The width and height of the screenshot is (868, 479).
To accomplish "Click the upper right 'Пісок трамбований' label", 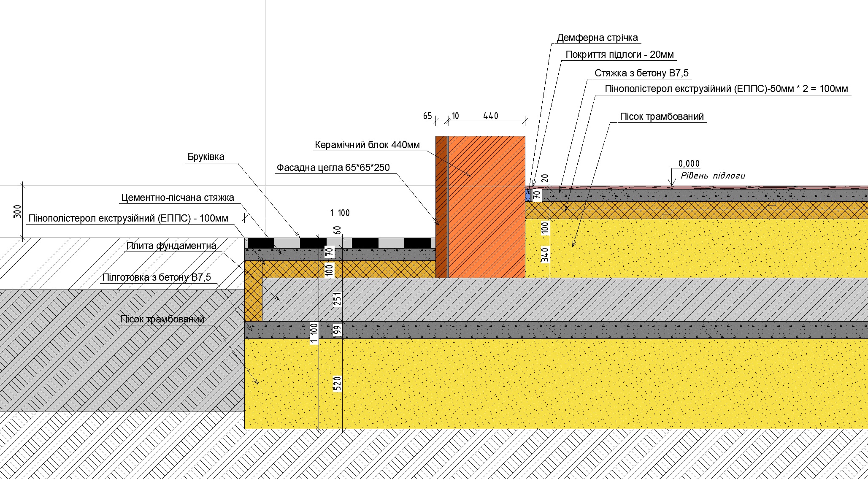I will 662,117.
